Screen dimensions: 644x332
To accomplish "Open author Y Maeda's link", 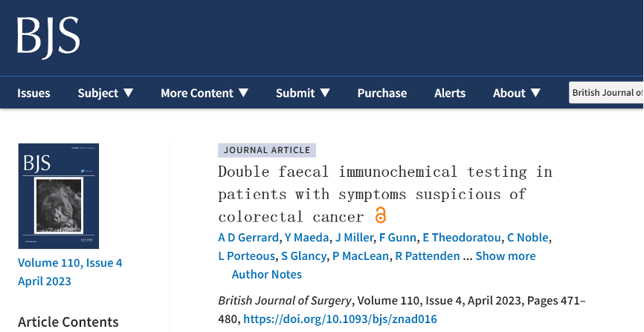I will 307,238.
